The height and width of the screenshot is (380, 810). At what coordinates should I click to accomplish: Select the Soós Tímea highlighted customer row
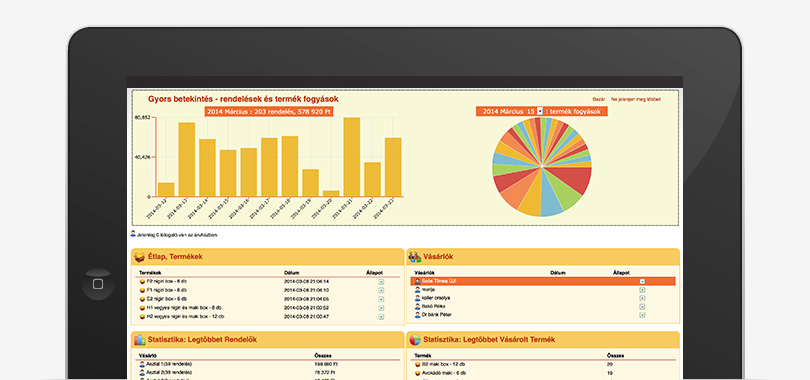(x=542, y=281)
